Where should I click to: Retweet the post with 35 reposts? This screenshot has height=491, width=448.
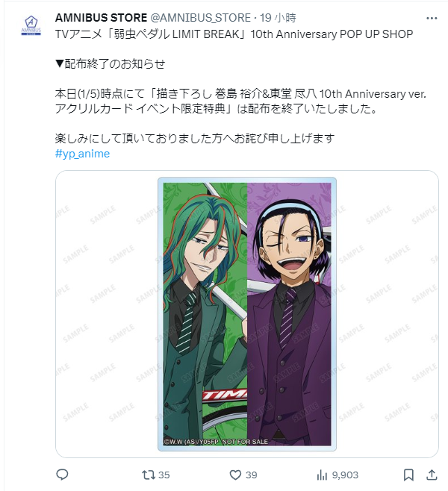149,475
